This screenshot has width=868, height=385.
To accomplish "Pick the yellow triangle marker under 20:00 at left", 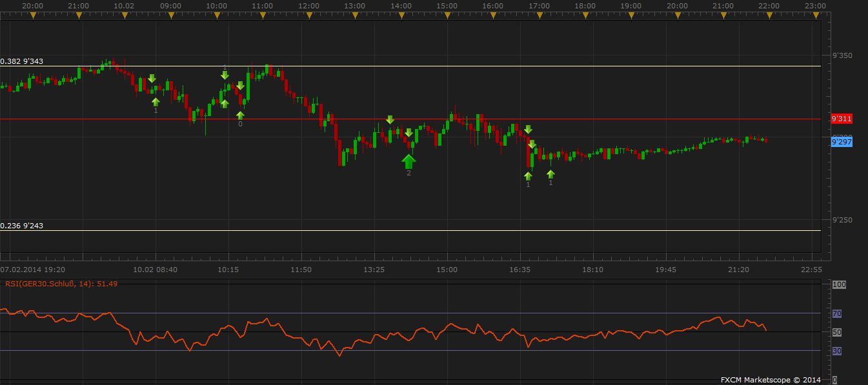I will [32, 16].
